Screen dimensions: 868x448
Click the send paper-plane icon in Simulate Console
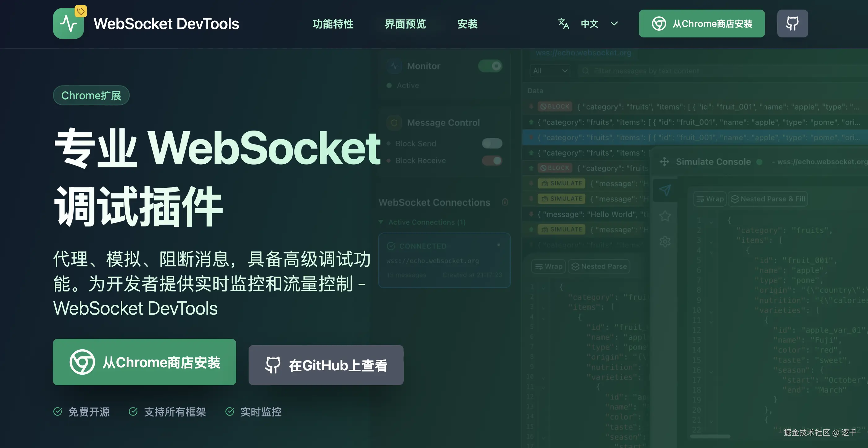click(x=665, y=190)
